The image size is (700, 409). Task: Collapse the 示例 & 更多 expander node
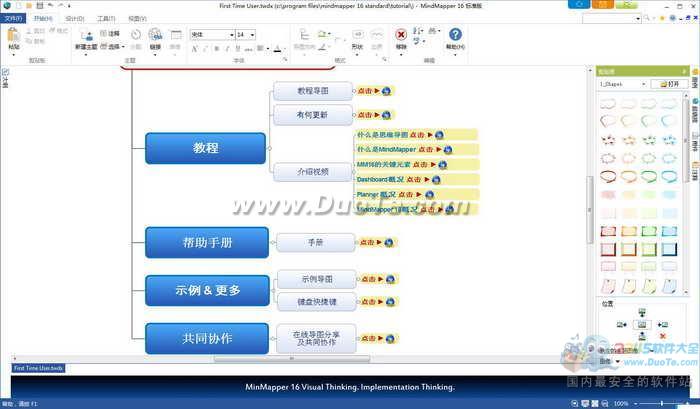click(x=273, y=291)
